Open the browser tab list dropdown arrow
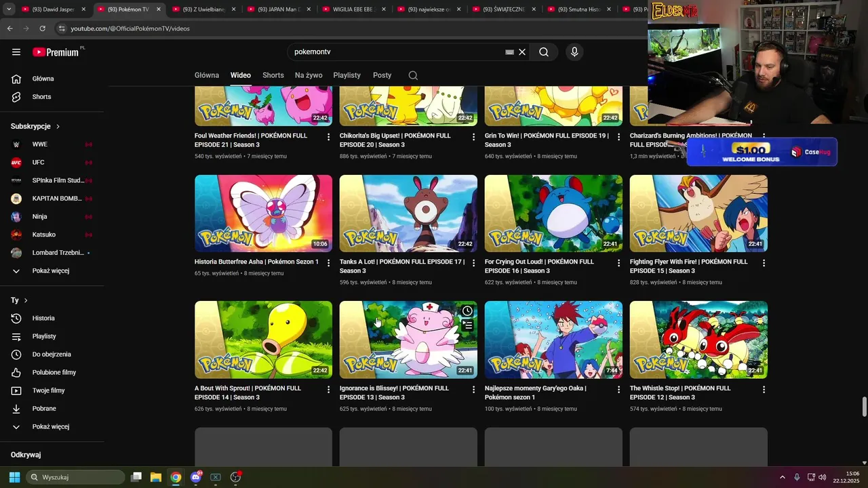868x488 pixels. [7, 9]
